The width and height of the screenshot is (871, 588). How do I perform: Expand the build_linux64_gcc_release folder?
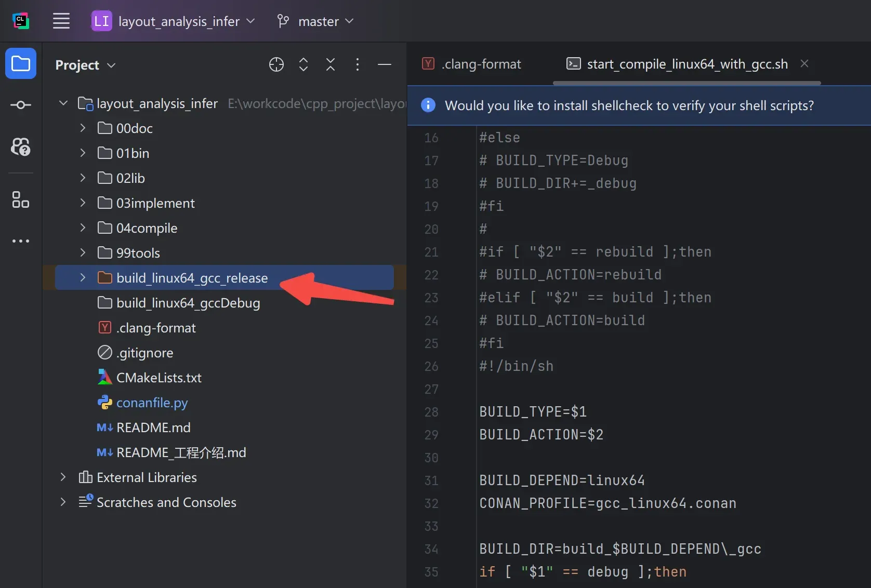pyautogui.click(x=83, y=277)
